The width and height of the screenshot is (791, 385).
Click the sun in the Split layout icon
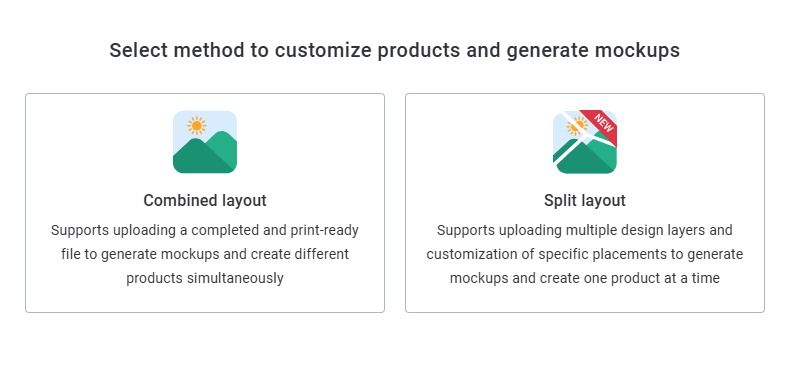(575, 127)
